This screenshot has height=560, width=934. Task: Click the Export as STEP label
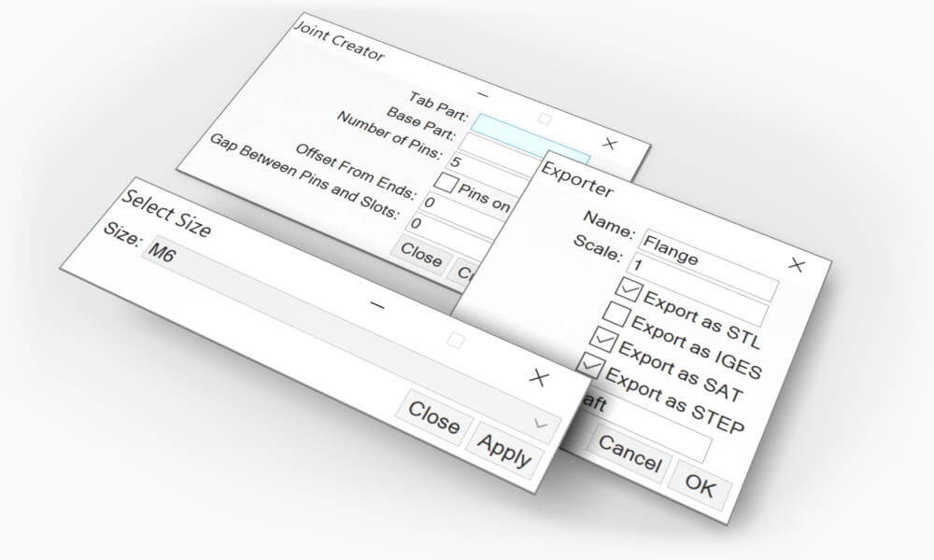[x=674, y=399]
